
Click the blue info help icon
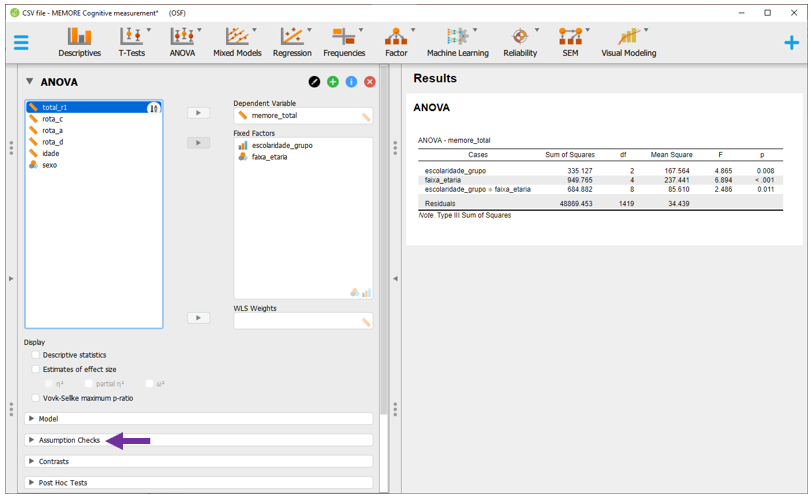[x=351, y=82]
